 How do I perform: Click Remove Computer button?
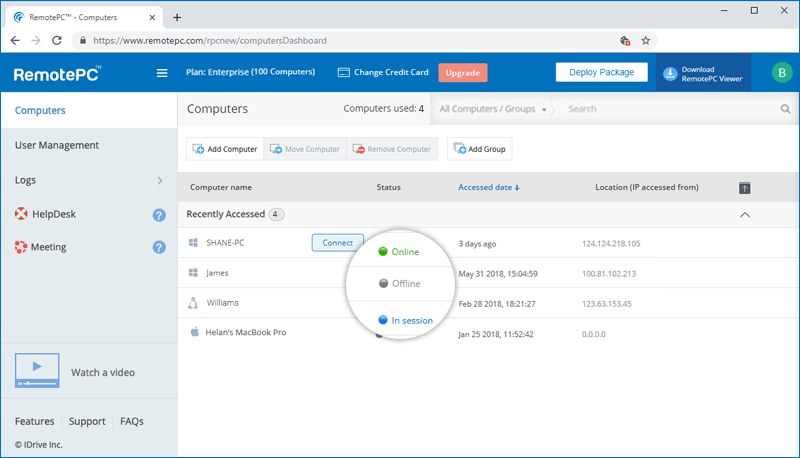[392, 149]
